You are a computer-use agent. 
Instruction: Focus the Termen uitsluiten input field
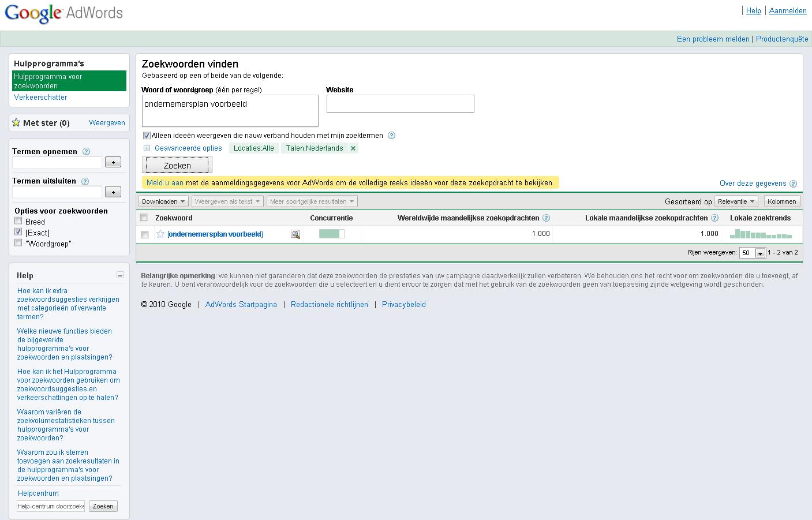(57, 192)
